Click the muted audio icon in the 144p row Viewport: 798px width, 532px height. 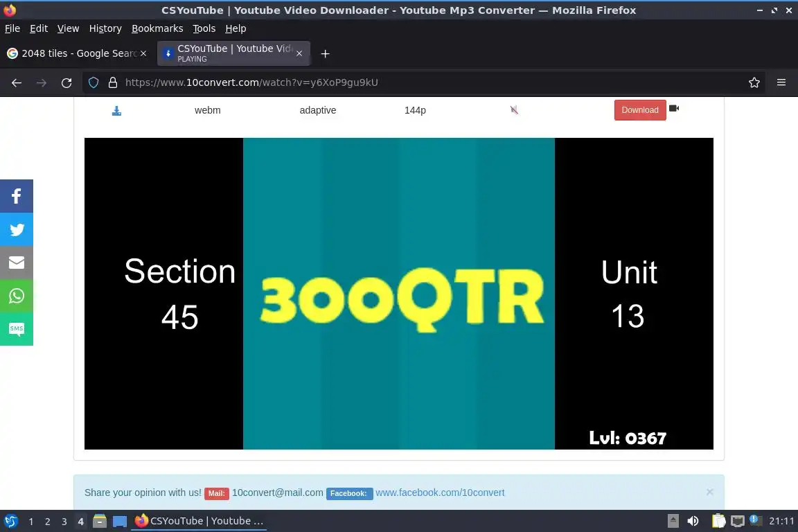pos(514,110)
